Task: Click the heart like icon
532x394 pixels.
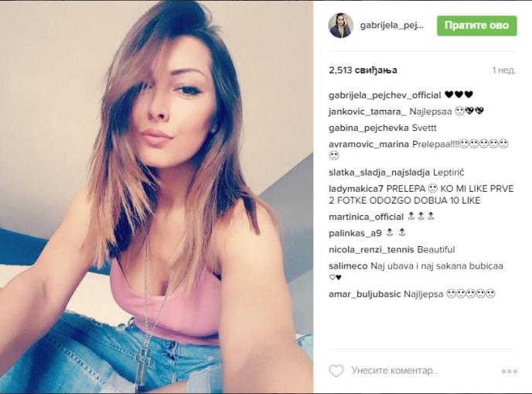Action: 336,371
